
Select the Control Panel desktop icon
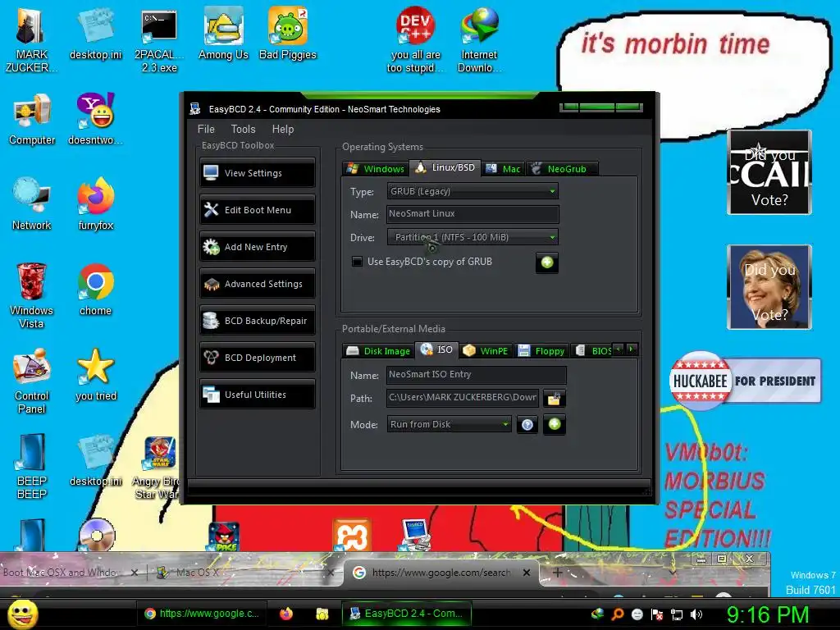32,381
